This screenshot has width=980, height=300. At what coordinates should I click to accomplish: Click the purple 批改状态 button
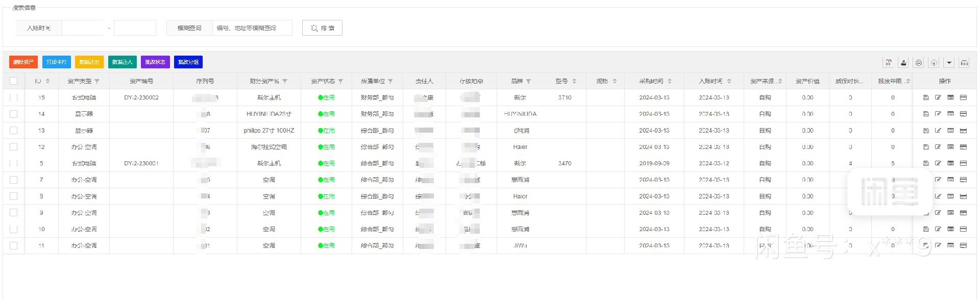[155, 62]
